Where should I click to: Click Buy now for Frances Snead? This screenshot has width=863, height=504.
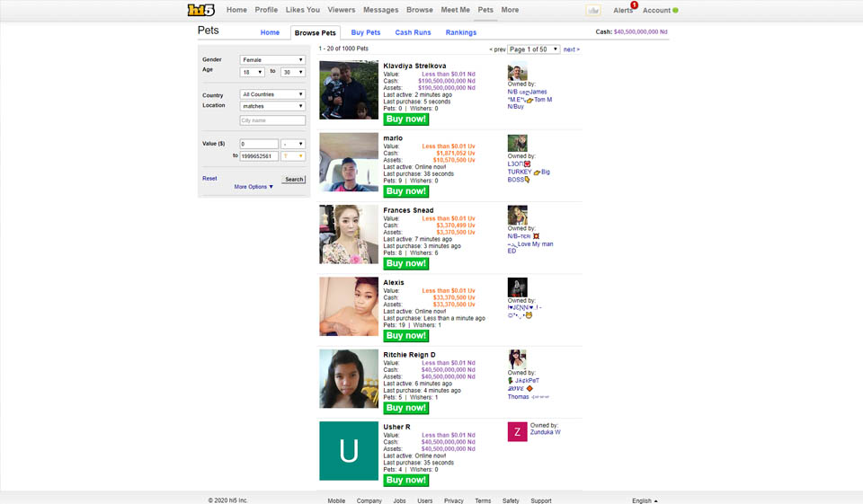coord(405,263)
